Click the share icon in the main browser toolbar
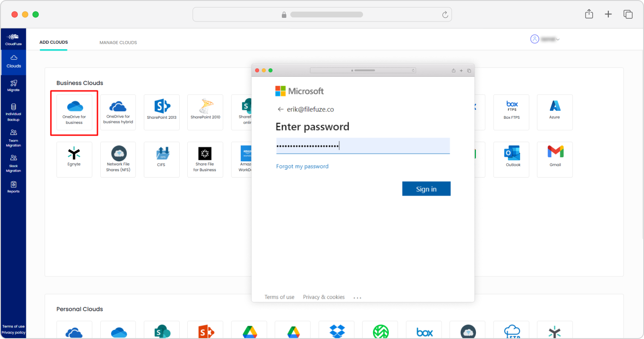The height and width of the screenshot is (339, 644). [x=589, y=14]
